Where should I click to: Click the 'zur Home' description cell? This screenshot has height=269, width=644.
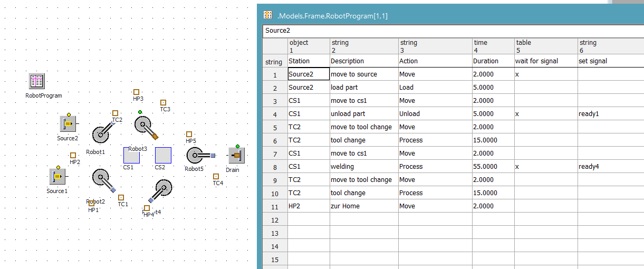[x=363, y=206]
